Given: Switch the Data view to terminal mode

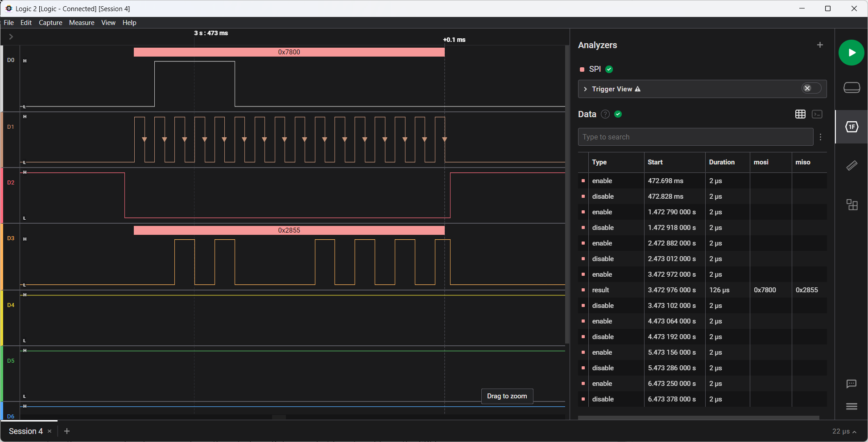Looking at the screenshot, I should click(x=818, y=115).
